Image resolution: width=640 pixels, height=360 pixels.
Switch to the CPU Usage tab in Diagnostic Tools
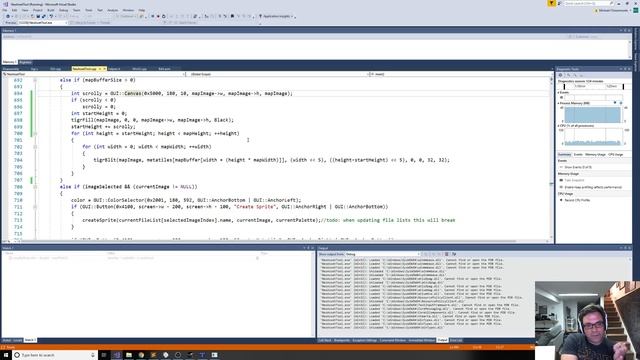coord(616,154)
